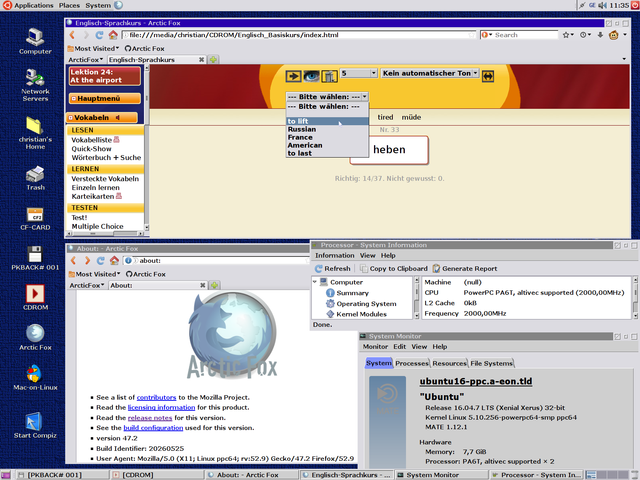Click the yellow arrow next-card icon in the language course
The image size is (640, 480).
coord(293,76)
